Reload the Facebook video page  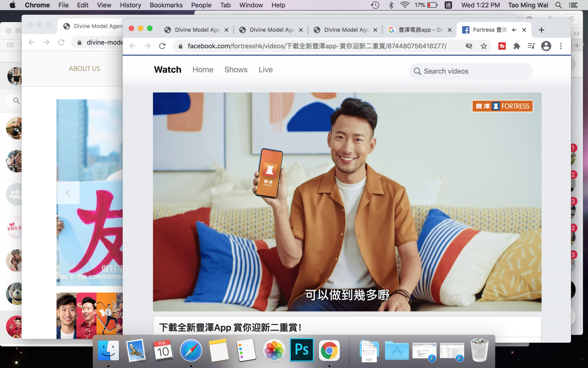[162, 46]
